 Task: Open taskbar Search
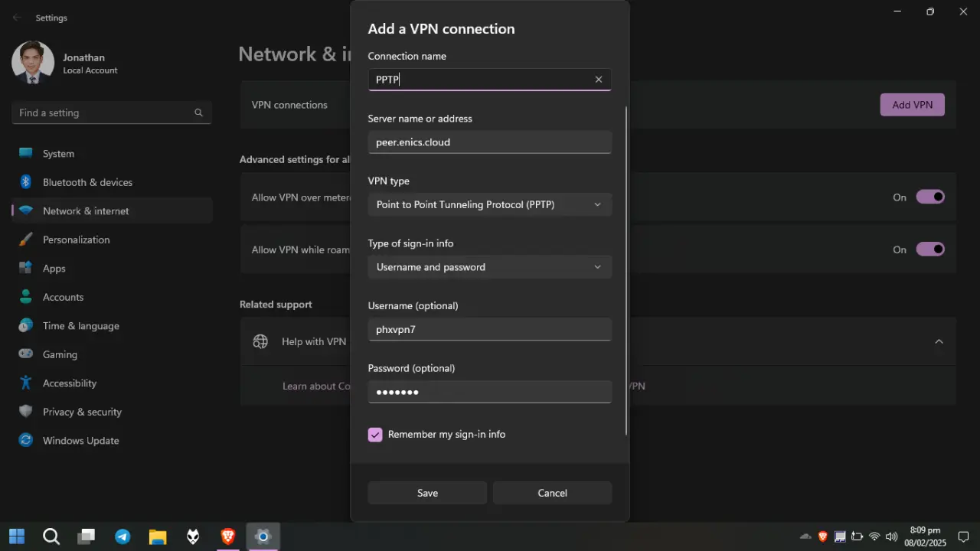[51, 536]
